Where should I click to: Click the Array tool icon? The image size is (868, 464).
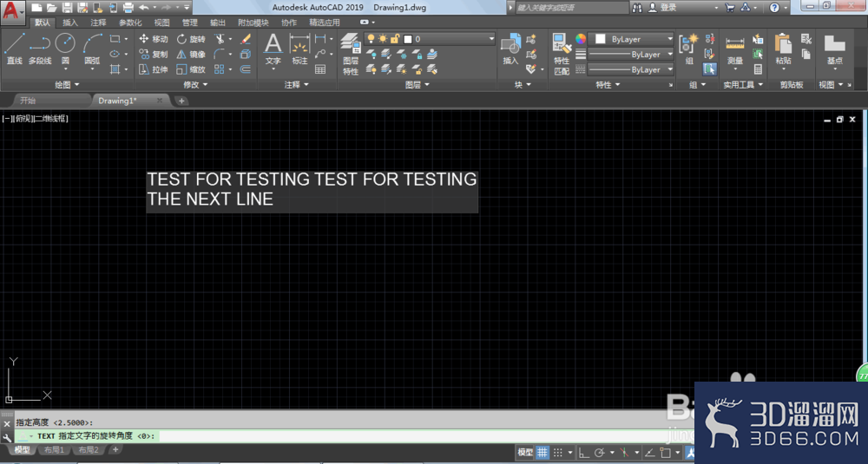[220, 69]
